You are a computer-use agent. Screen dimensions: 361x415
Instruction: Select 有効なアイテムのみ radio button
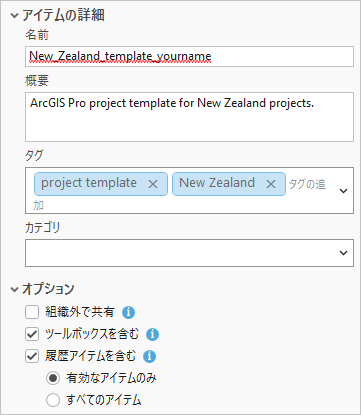pos(53,378)
